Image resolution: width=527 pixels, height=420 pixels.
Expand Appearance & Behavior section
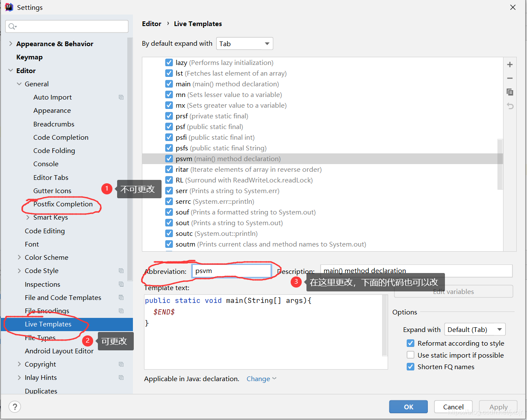pos(11,44)
